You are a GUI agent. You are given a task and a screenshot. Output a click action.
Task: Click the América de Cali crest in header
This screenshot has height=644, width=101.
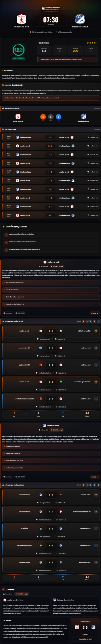pos(21,19)
